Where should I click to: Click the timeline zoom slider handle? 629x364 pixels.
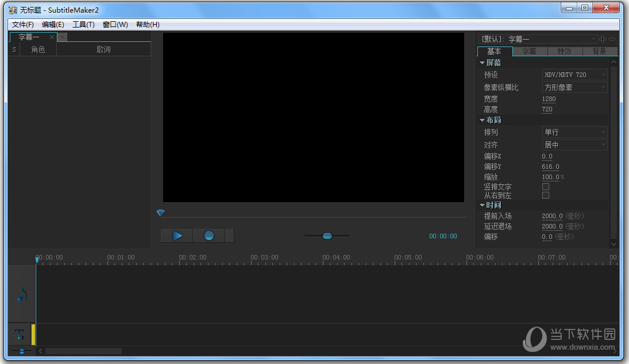click(22, 351)
